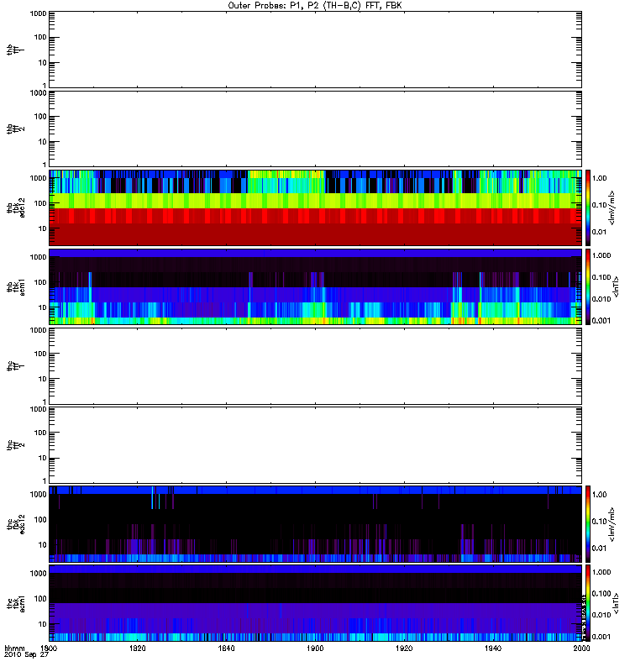630x672 pixels.
Task: Click the 'thc fft 1' y-axis title
Action: 15,366
